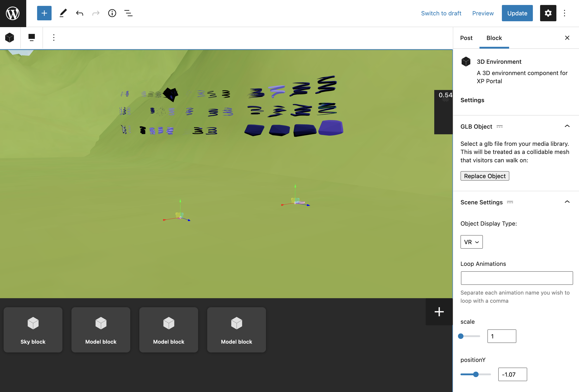This screenshot has width=579, height=392.
Task: Click the Replace Object button
Action: [x=485, y=176]
